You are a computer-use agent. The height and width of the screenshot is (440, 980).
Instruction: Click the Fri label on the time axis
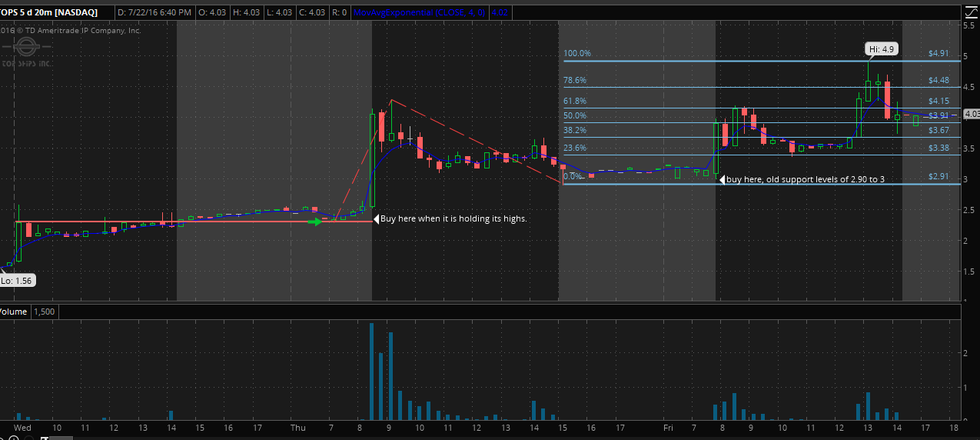point(668,427)
